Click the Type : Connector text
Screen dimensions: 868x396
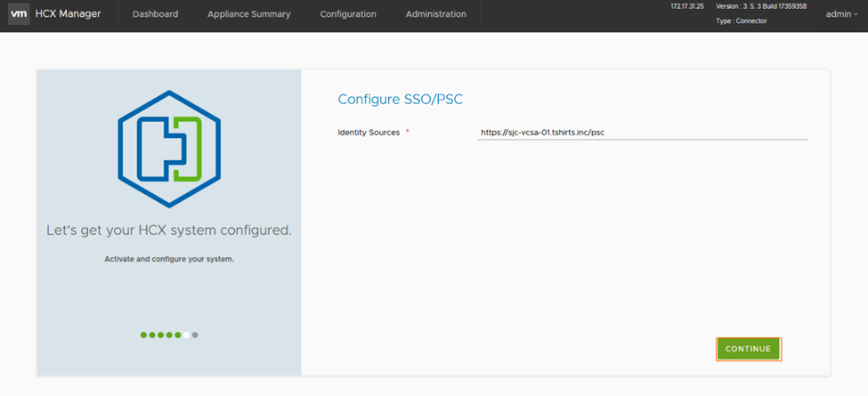(742, 21)
